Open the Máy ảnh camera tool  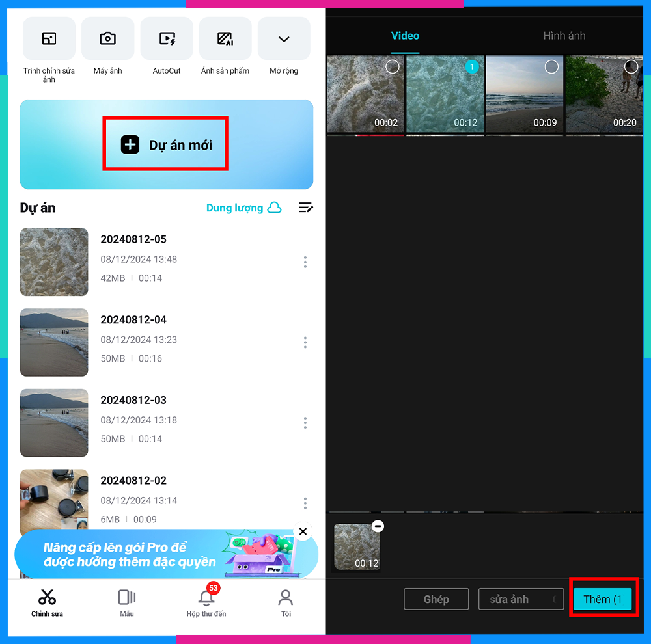point(108,39)
